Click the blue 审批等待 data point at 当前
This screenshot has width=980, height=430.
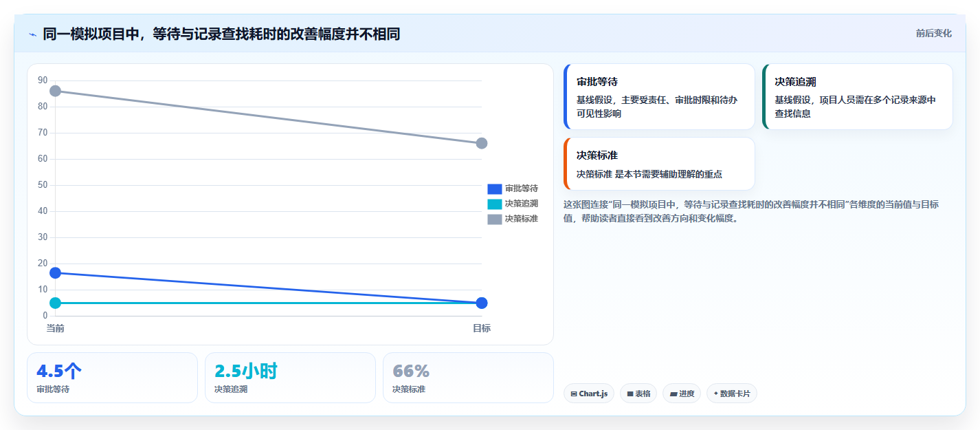pyautogui.click(x=56, y=273)
